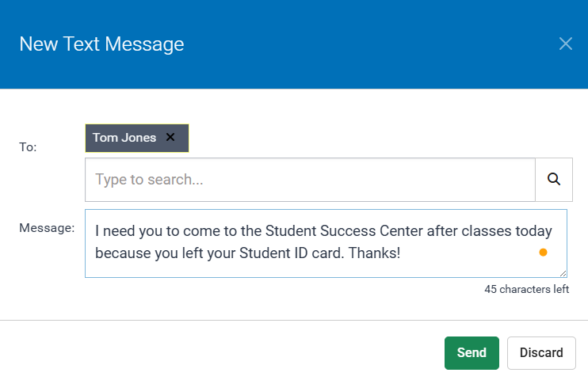Click the "New Text Message" dialog title

[101, 44]
